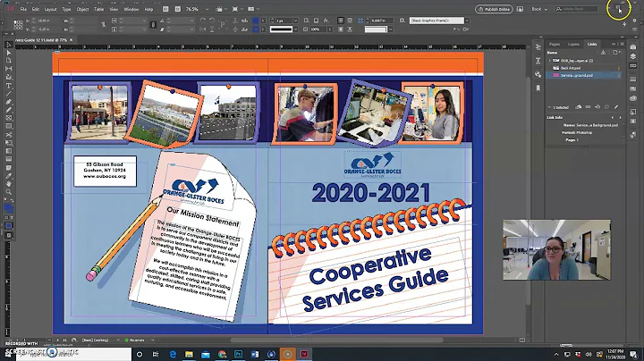Select the Pen tool

[9, 102]
